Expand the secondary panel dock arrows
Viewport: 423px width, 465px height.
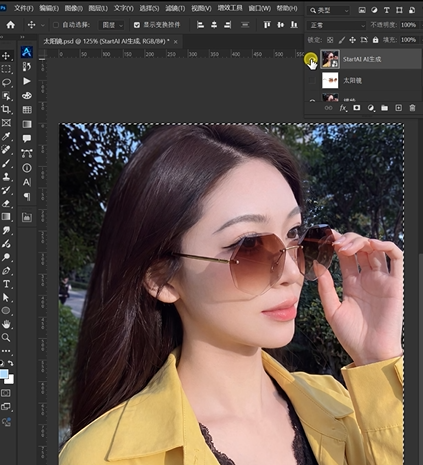22,37
